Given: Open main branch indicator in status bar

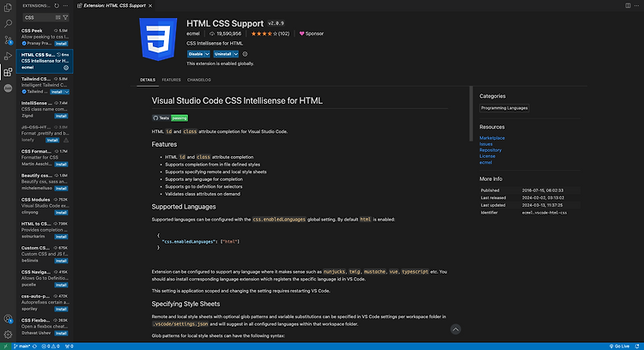Looking at the screenshot, I should tap(21, 347).
